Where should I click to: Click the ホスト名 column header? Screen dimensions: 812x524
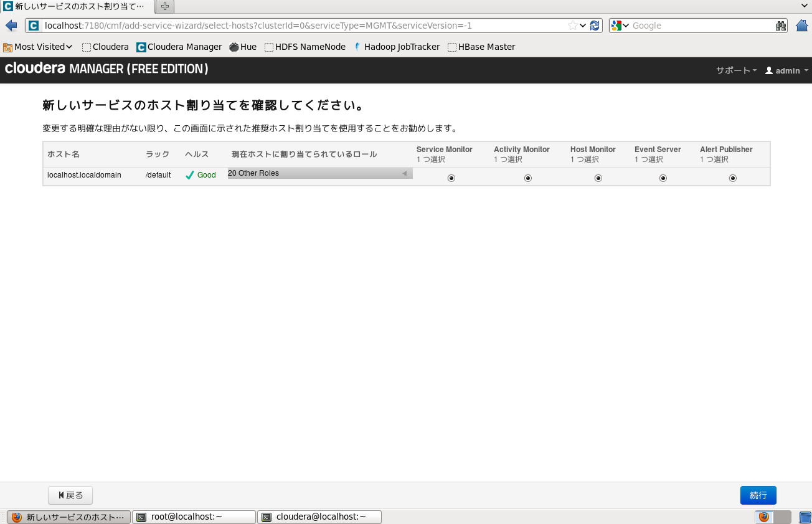click(x=64, y=154)
